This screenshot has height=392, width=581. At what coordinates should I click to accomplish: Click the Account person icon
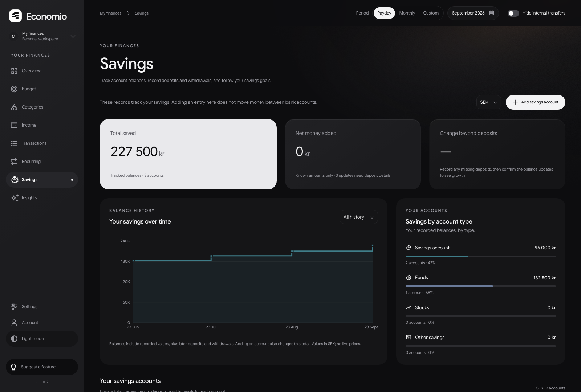coord(14,323)
